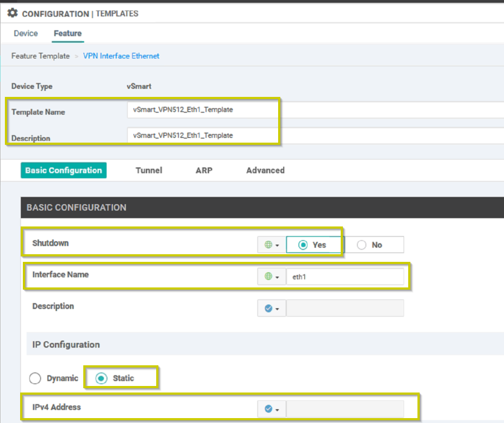
Task: Click the IPv4 Address input field
Action: pos(345,409)
